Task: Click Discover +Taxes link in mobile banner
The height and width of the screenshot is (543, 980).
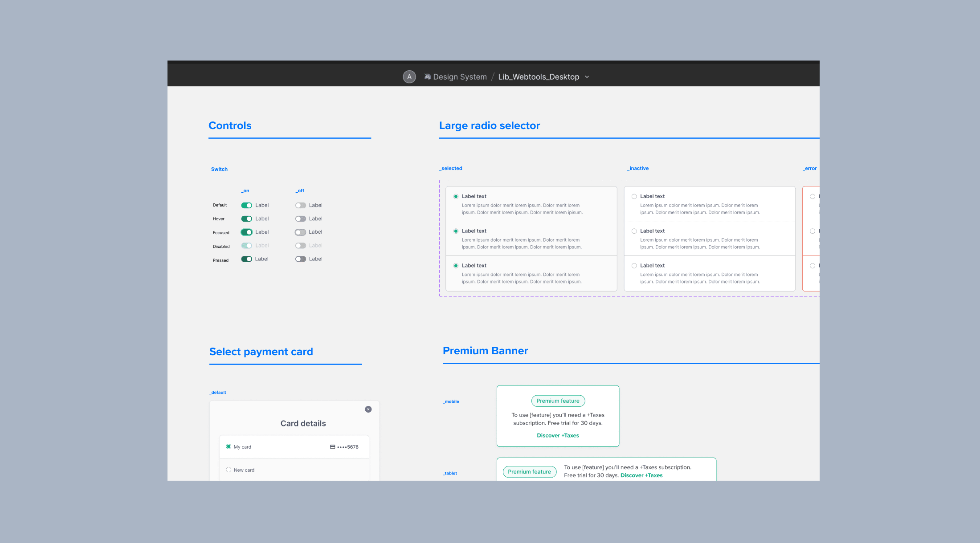Action: [x=558, y=435]
